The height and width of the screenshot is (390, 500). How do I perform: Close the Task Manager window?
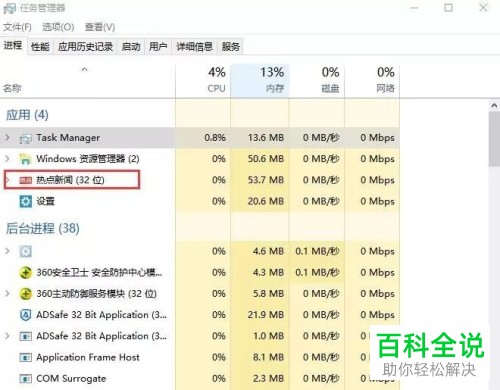(x=483, y=8)
